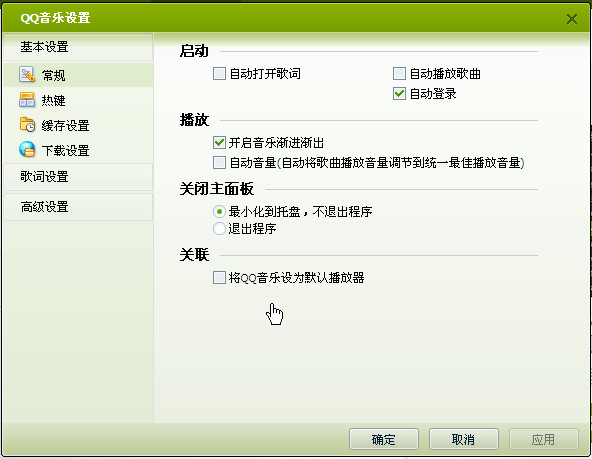Expand 高级设置 section
This screenshot has width=592, height=459.
click(x=78, y=207)
